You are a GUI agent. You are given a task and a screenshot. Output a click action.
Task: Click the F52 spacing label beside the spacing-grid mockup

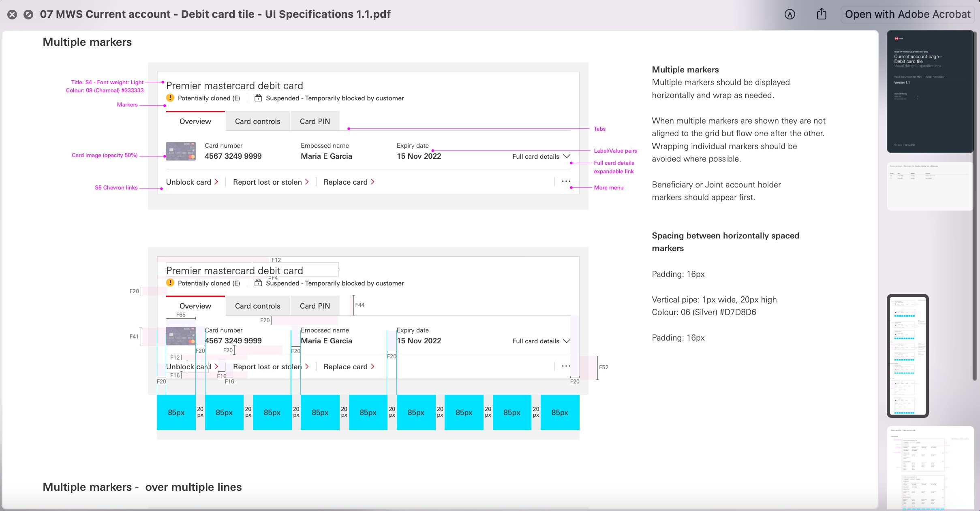tap(603, 367)
